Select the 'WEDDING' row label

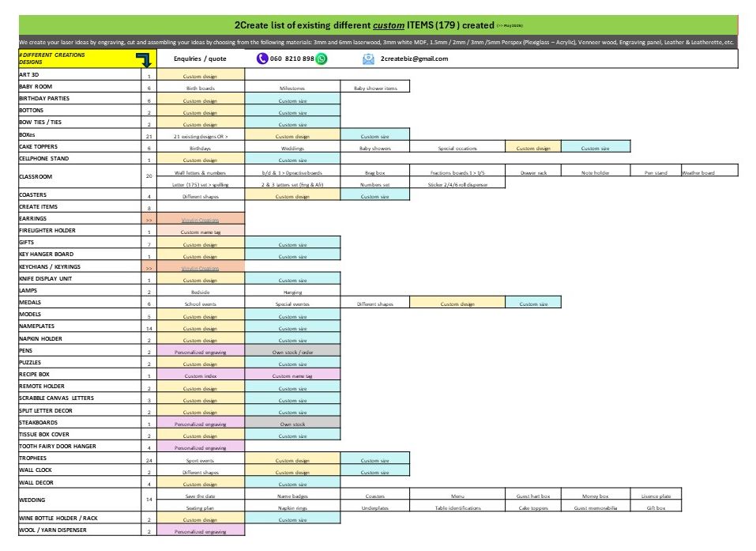click(80, 500)
